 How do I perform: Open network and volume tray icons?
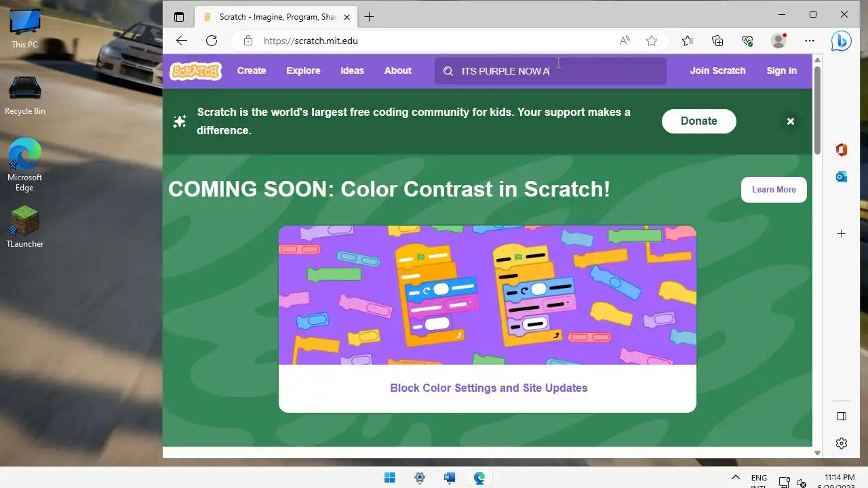click(792, 483)
